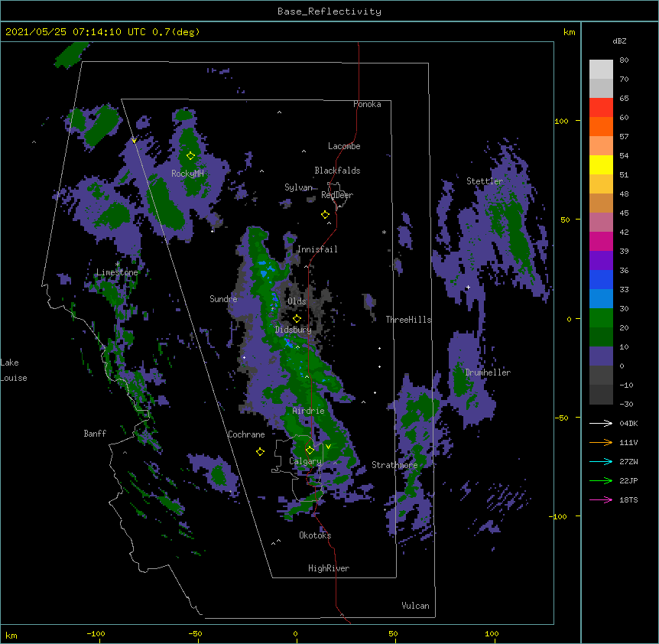Click the Limestone label
This screenshot has width=659, height=644.
pos(117,272)
